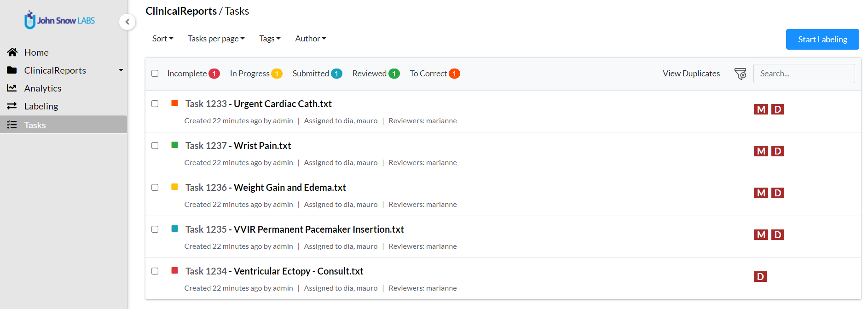Click the D avatar on Task 1234

point(760,277)
